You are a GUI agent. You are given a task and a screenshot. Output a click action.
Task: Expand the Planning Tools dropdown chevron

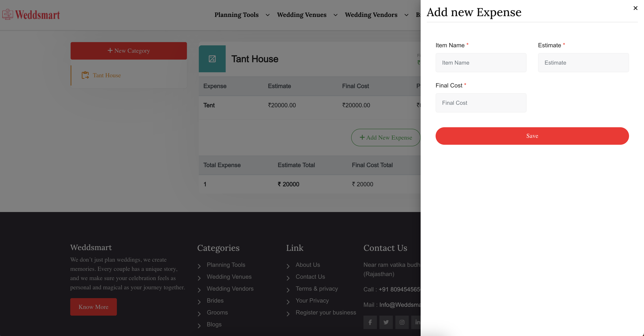point(268,15)
